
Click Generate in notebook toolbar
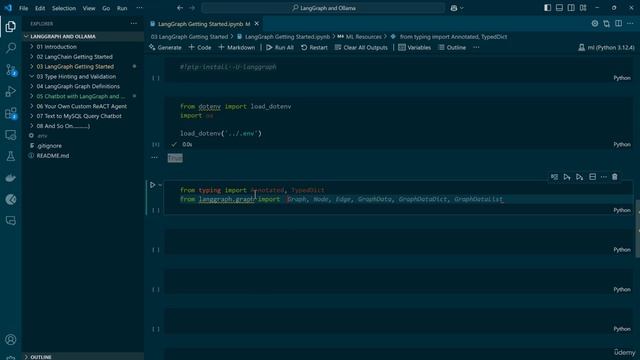pos(165,47)
